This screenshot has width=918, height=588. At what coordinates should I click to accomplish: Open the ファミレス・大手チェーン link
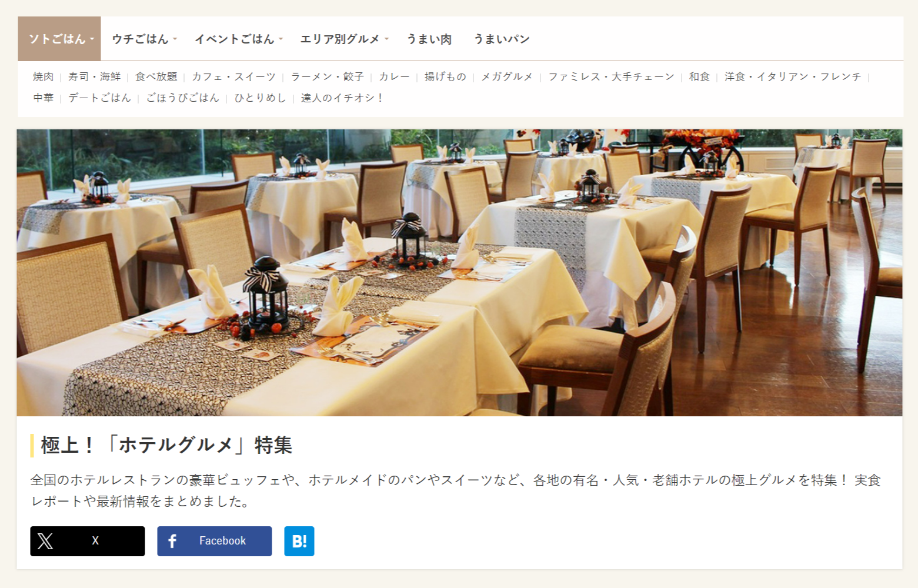click(x=611, y=76)
